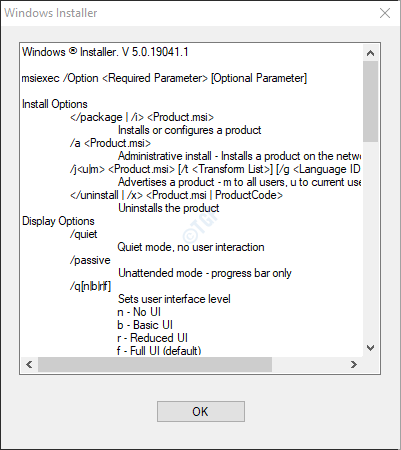This screenshot has width=401, height=450.
Task: Click the horizontal scrollbar right arrow
Action: coord(354,364)
